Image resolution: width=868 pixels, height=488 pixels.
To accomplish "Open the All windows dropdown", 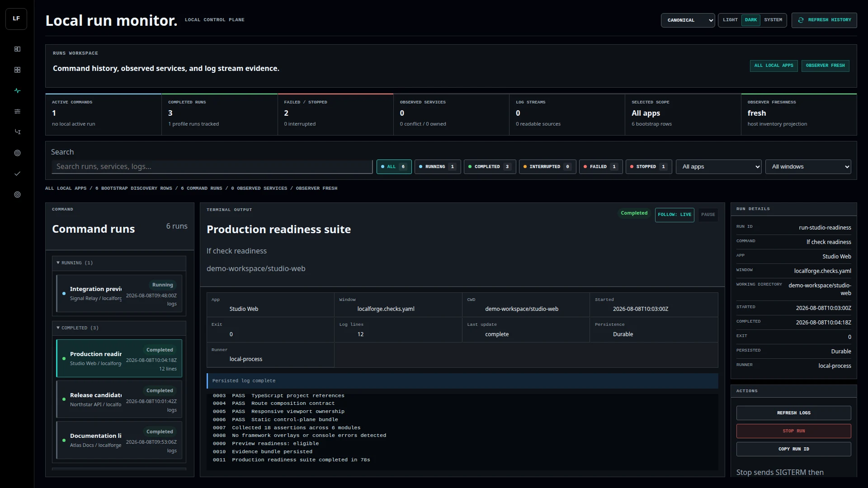I will tap(808, 167).
